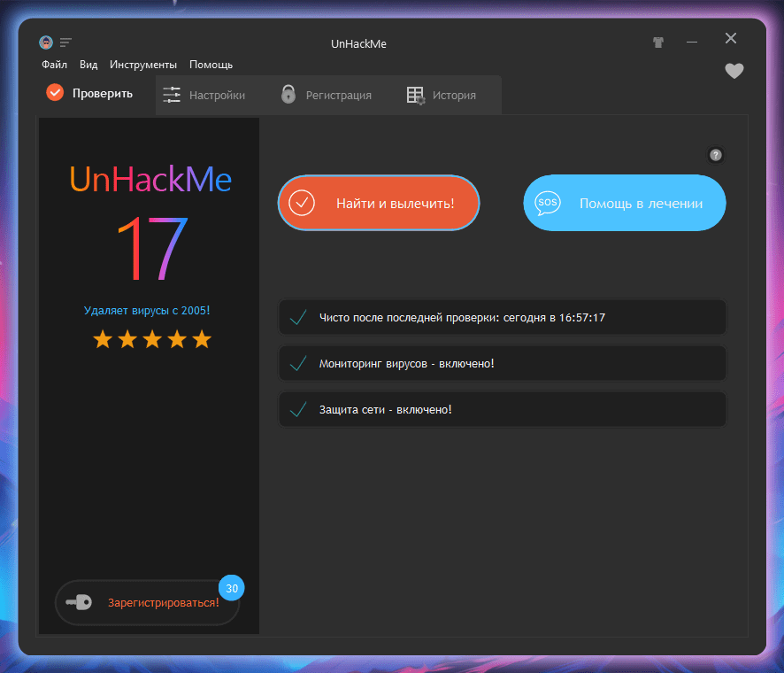
Task: Click the heart favorite icon
Action: 734,72
